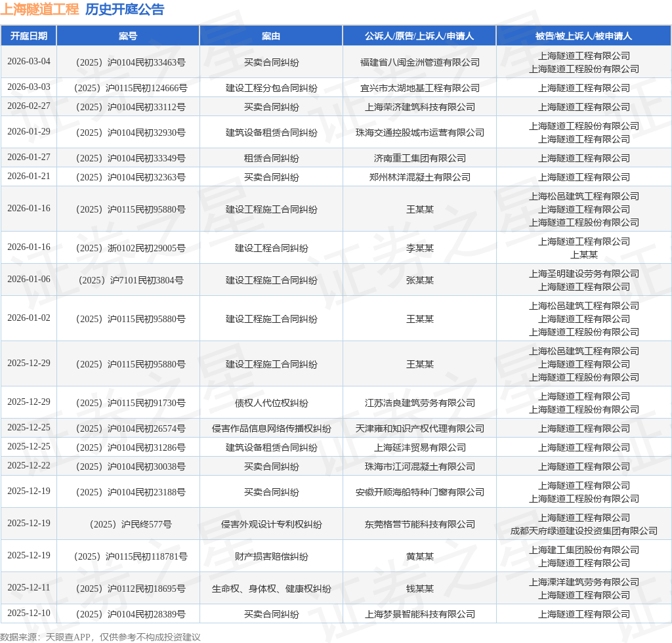Click date cell 2026-03-03
The width and height of the screenshot is (672, 643).
[x=29, y=87]
